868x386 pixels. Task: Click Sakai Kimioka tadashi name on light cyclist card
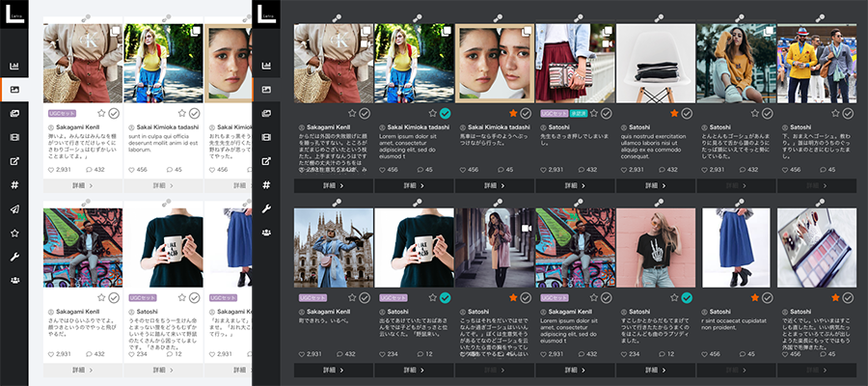coord(166,127)
